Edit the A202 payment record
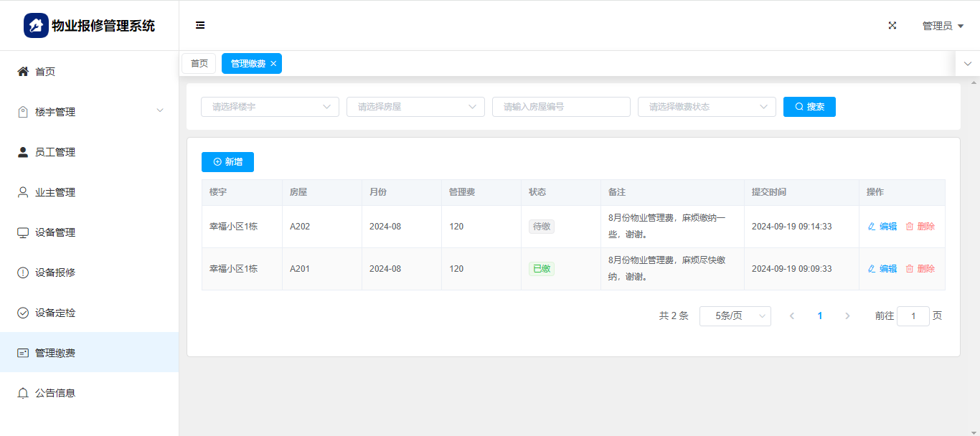Screen dimensions: 980x436 [x=882, y=227]
